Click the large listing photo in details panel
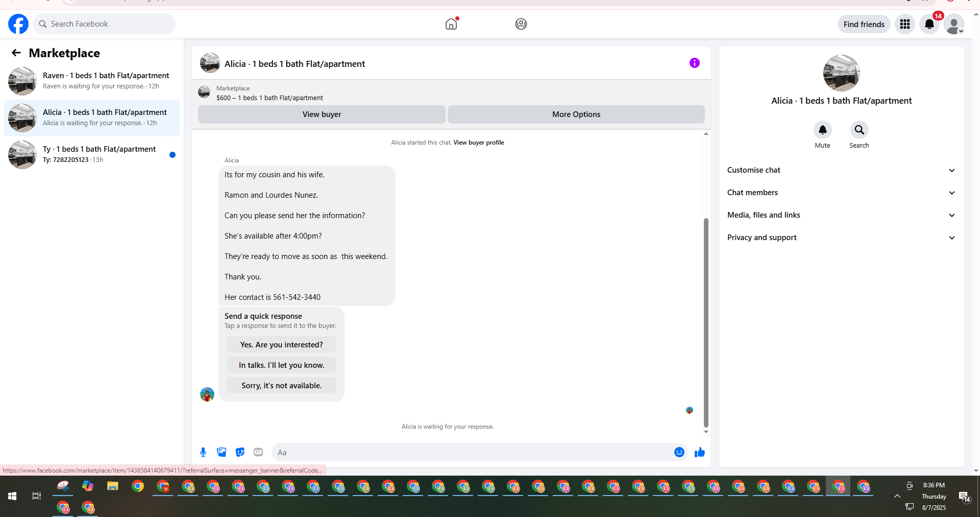980x517 pixels. click(x=841, y=73)
